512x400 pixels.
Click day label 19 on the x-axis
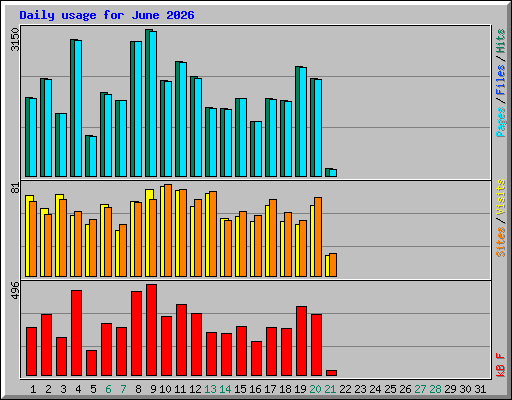click(300, 389)
